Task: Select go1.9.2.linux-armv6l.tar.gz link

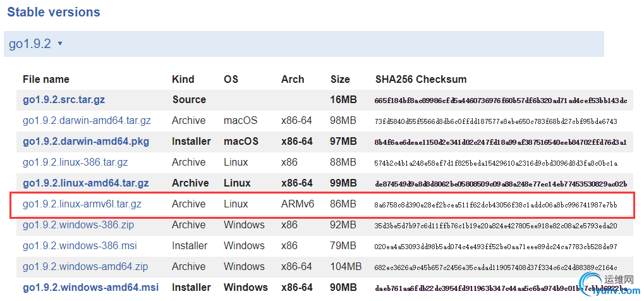Action: coord(82,204)
